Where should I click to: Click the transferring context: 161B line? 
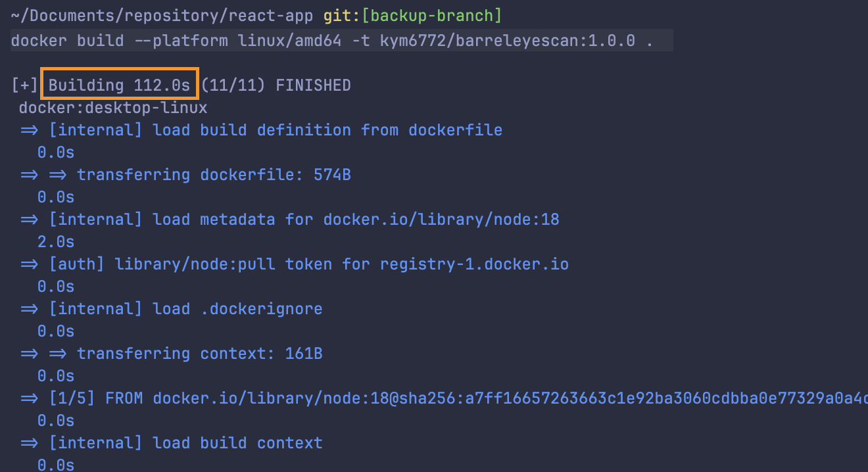199,354
